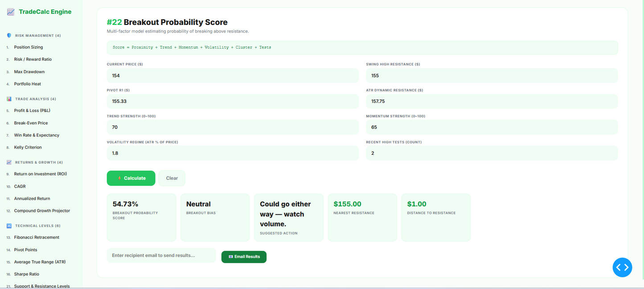Click the Pivot R1 input field
Image resolution: width=644 pixels, height=289 pixels.
[x=233, y=101]
